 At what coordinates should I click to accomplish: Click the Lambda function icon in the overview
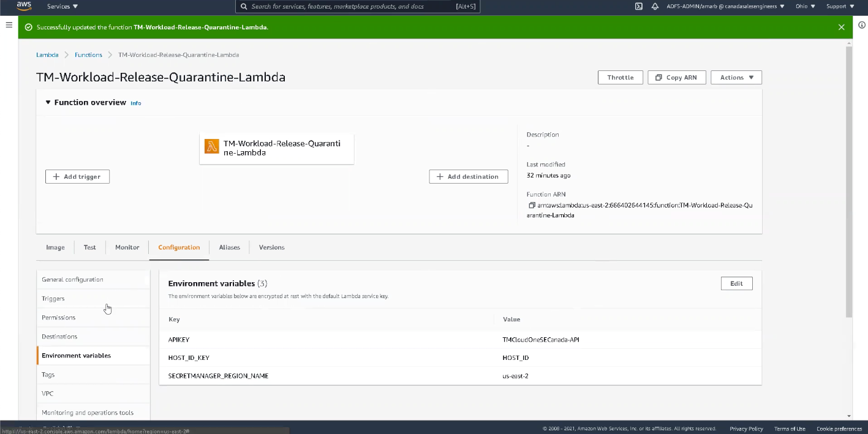coord(212,146)
